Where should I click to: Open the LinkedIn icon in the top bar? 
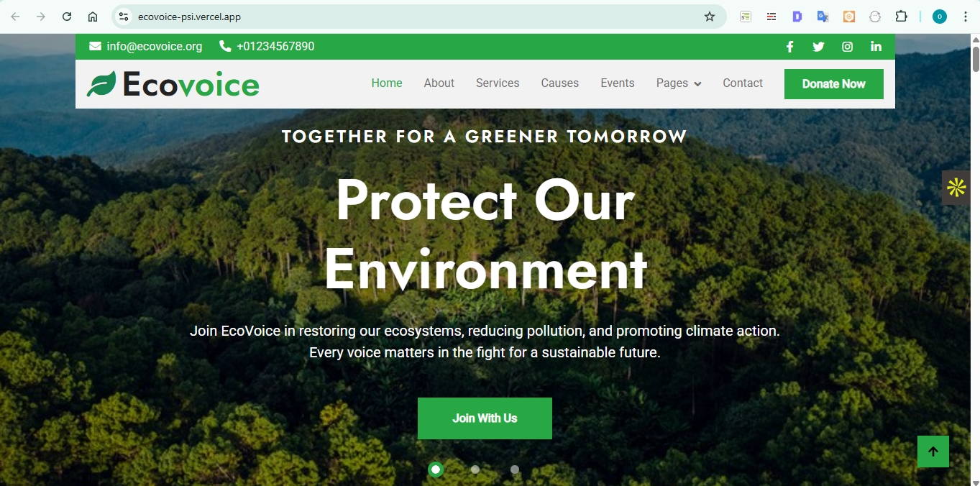[876, 47]
